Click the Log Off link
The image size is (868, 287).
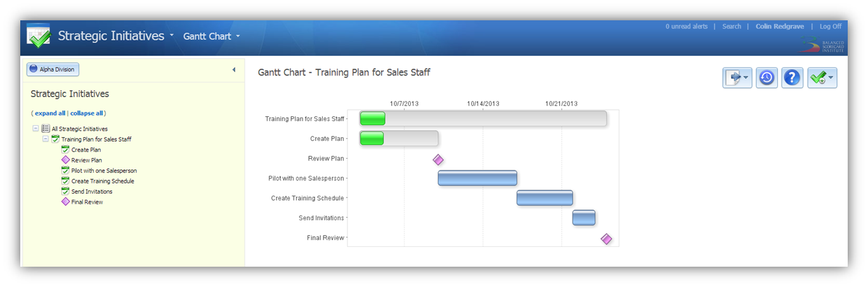coord(831,27)
